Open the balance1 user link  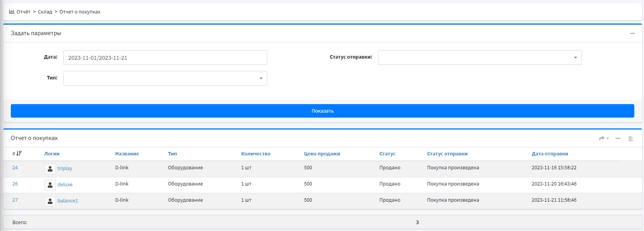point(68,201)
